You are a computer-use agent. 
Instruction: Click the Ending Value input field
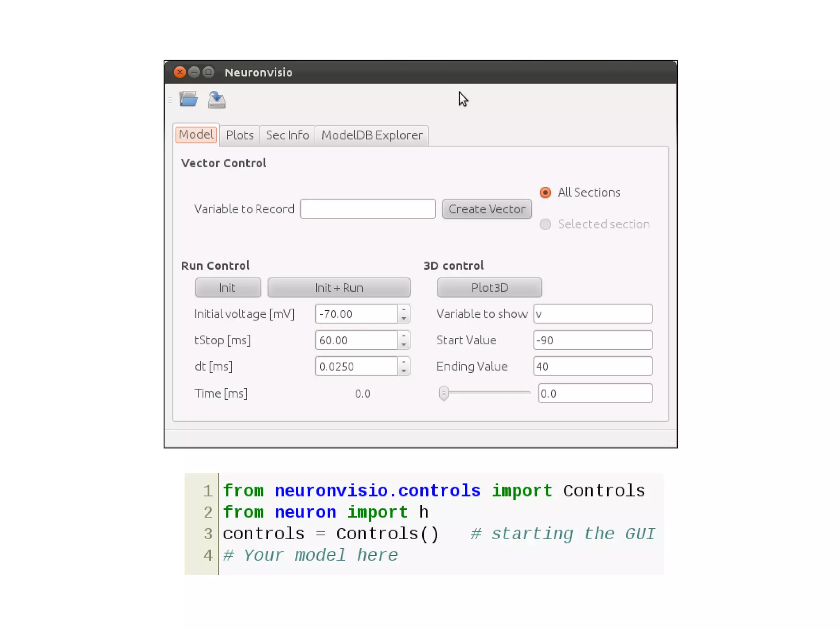[592, 366]
